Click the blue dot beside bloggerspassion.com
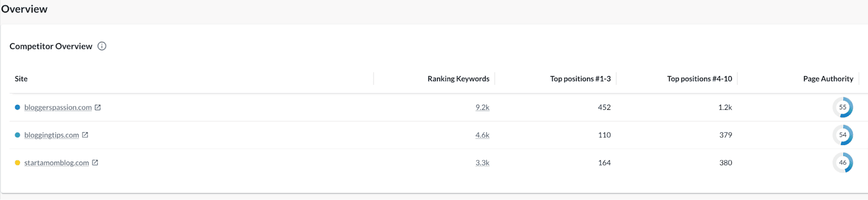 (x=17, y=108)
